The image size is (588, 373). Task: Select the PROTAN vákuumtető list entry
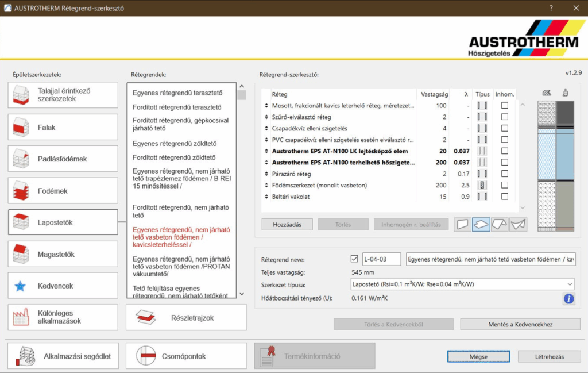pos(181,267)
